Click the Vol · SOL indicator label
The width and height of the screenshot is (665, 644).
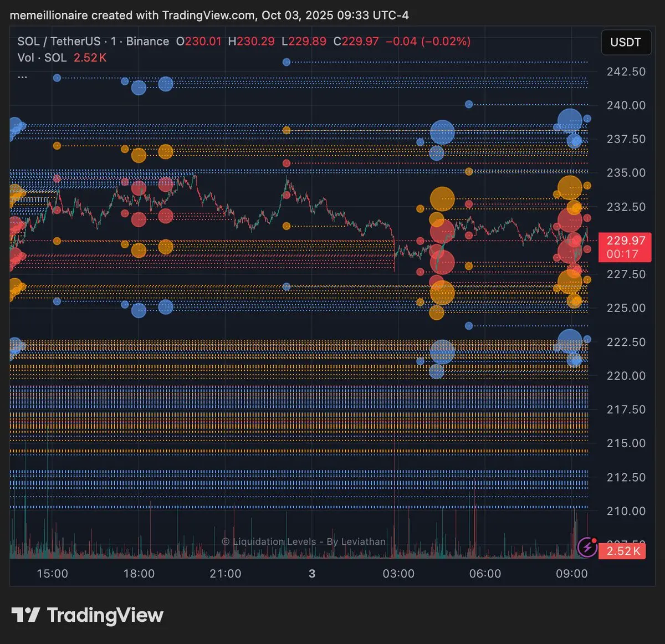click(42, 58)
